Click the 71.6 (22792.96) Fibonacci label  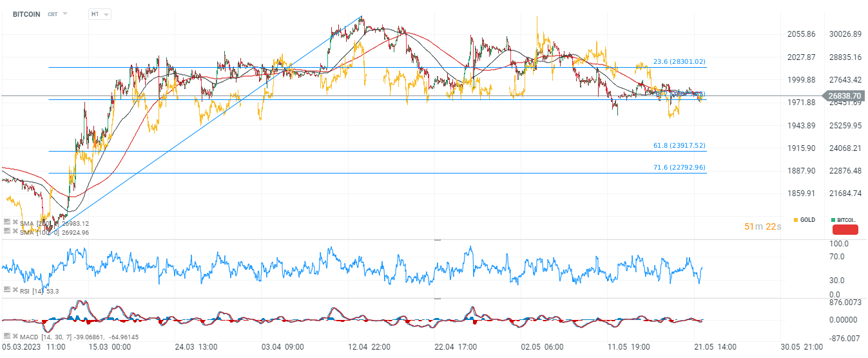[x=679, y=168]
